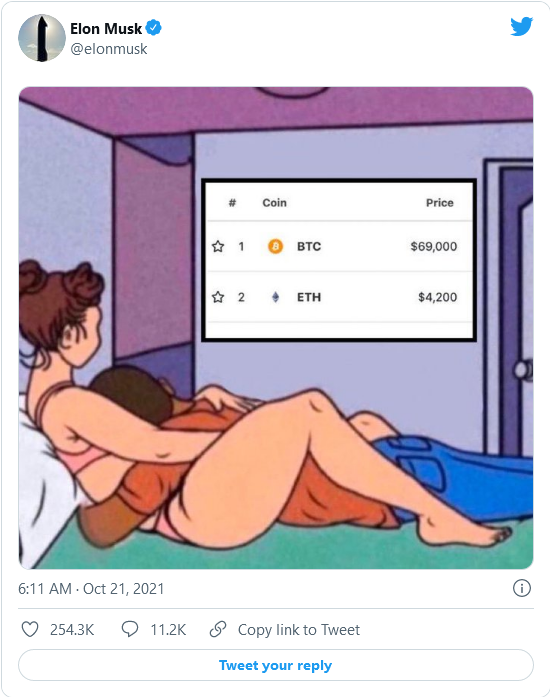Like the tweet with heart icon
This screenshot has width=550, height=697.
click(x=30, y=629)
